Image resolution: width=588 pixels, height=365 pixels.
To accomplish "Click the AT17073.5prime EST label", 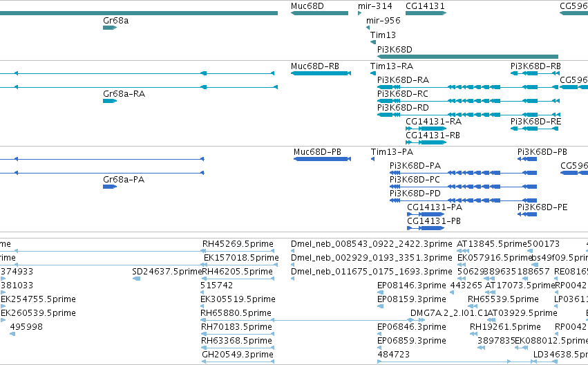I will [520, 286].
